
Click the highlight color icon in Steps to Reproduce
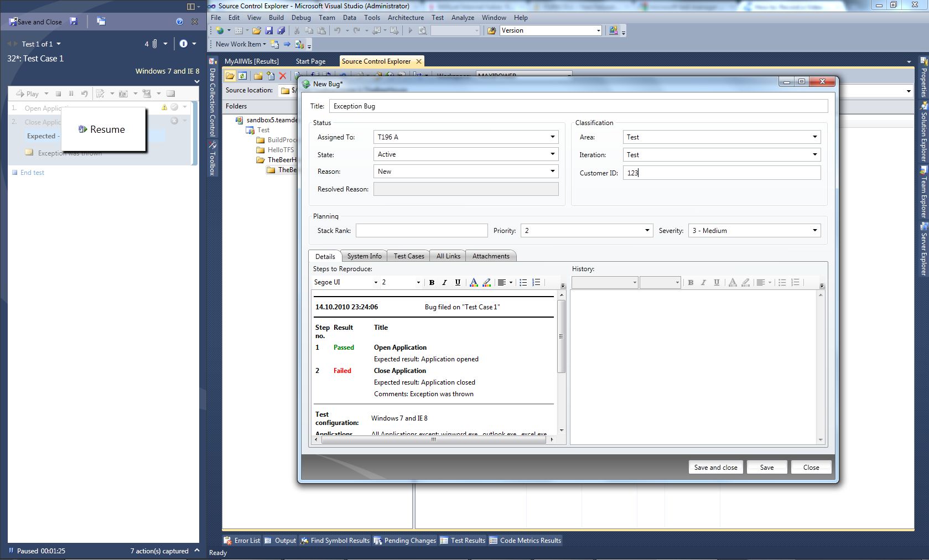(x=487, y=282)
